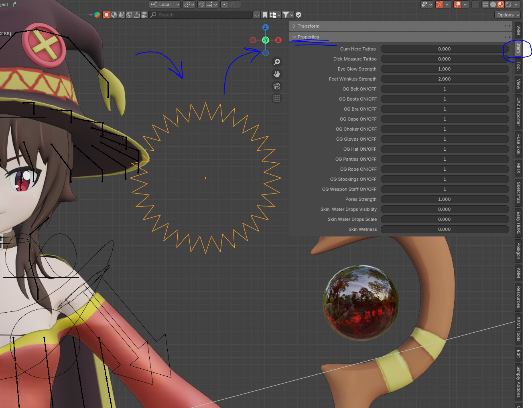Click the filter funnel button
The width and height of the screenshot is (532, 408).
[286, 15]
